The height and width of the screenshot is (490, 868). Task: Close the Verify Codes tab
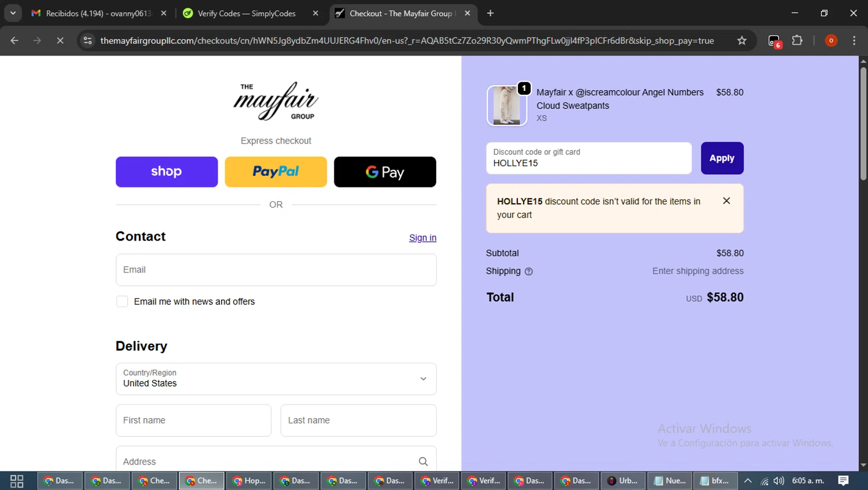click(x=315, y=13)
